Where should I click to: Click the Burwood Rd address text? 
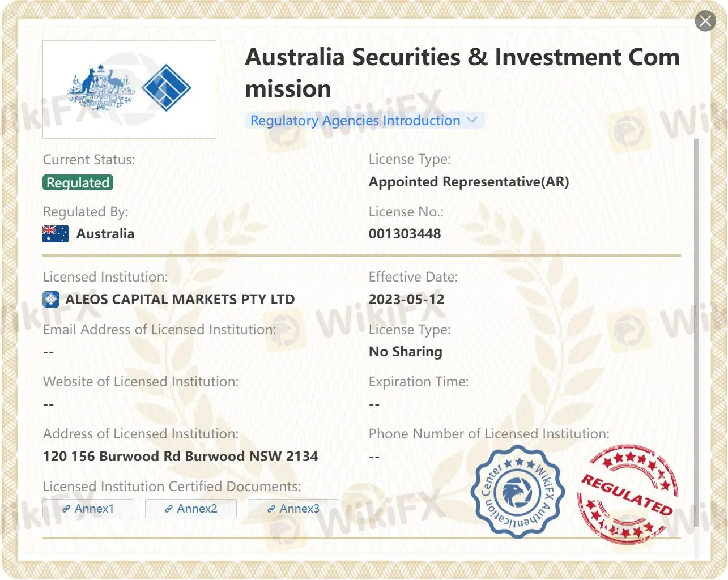click(180, 457)
